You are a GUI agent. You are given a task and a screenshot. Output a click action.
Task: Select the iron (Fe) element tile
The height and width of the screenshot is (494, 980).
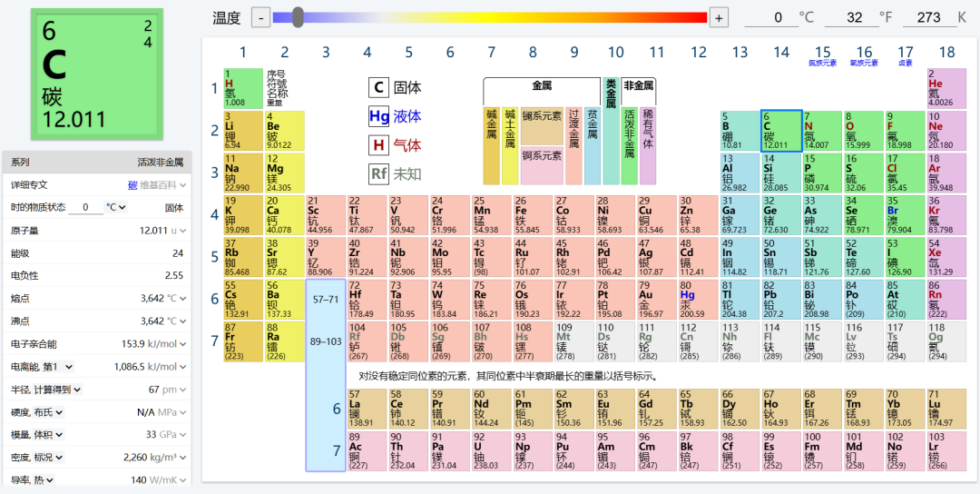coord(532,215)
